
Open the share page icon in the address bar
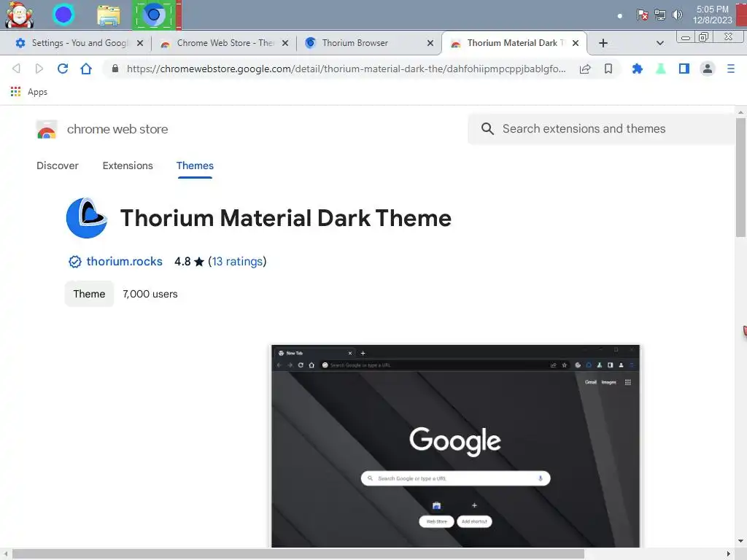point(585,69)
